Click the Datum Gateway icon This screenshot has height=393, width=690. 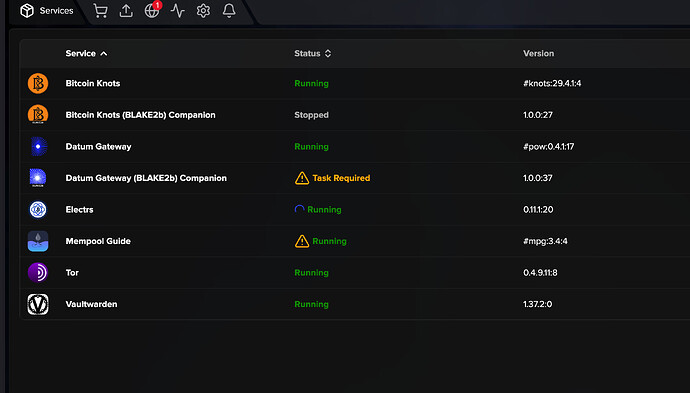coord(38,146)
